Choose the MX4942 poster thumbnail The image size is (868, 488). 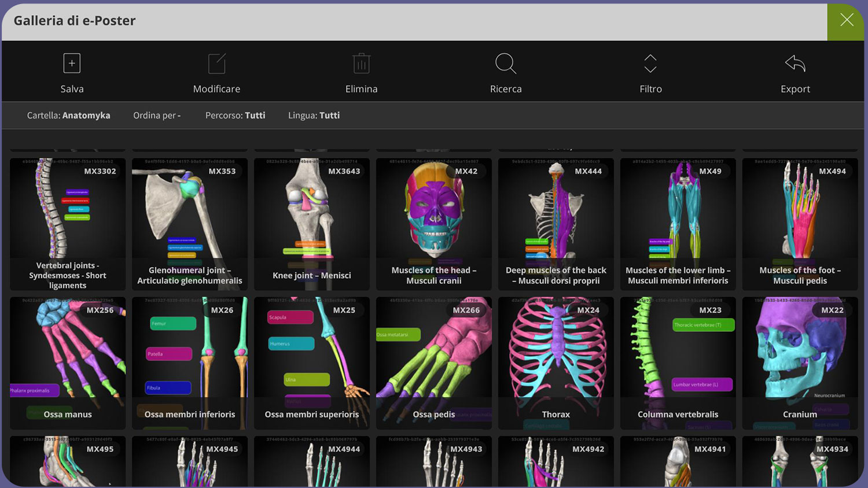[x=556, y=461]
